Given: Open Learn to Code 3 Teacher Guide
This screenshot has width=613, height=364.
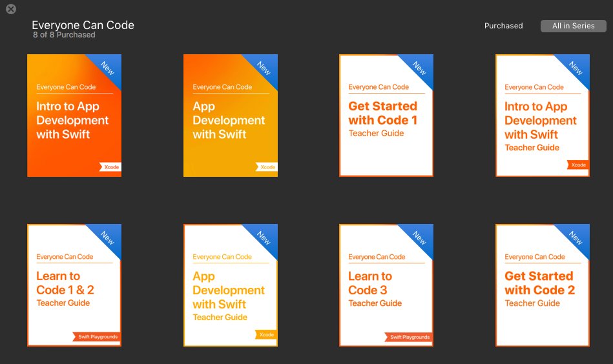Looking at the screenshot, I should pyautogui.click(x=386, y=285).
